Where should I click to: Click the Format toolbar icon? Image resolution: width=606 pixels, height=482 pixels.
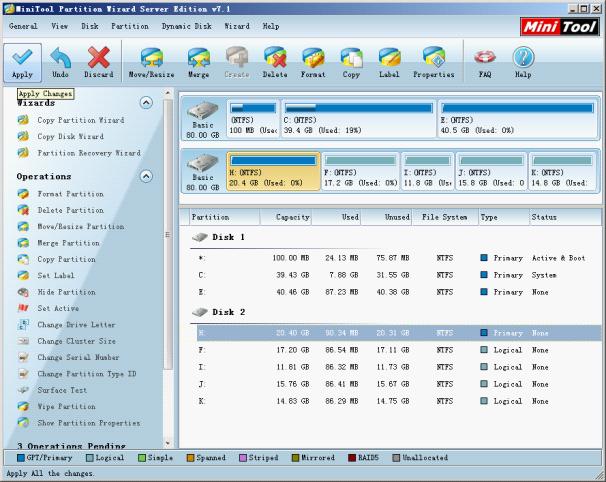point(313,63)
